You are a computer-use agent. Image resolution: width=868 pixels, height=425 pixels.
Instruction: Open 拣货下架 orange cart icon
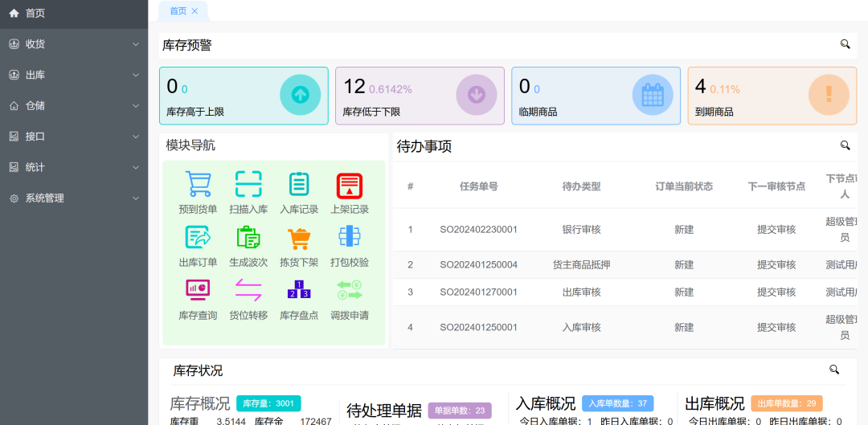click(299, 238)
